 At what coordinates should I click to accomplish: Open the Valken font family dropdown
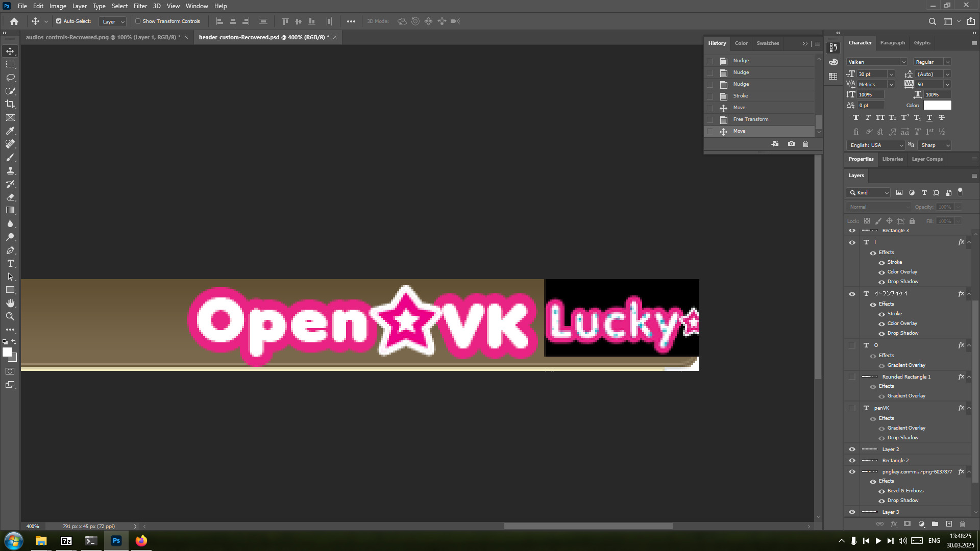pyautogui.click(x=903, y=62)
